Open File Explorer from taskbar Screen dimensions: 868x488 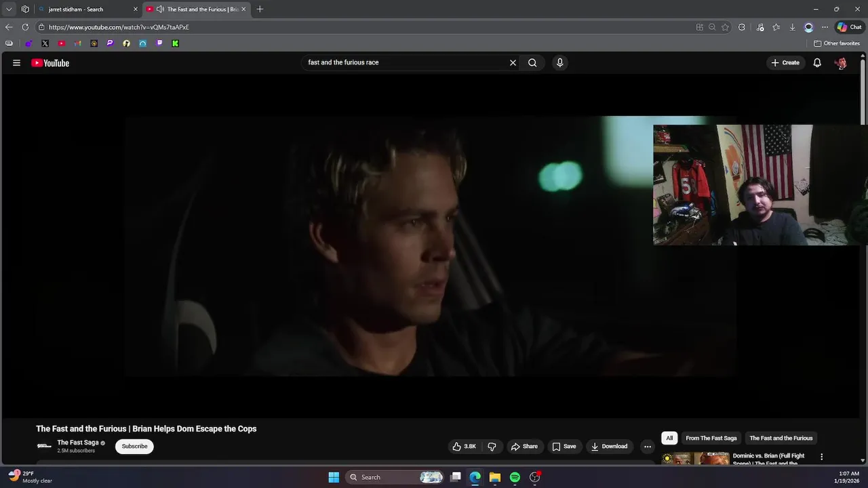pyautogui.click(x=495, y=477)
